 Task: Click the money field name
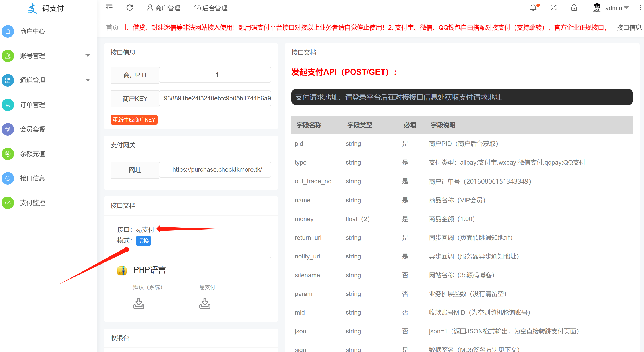click(304, 219)
